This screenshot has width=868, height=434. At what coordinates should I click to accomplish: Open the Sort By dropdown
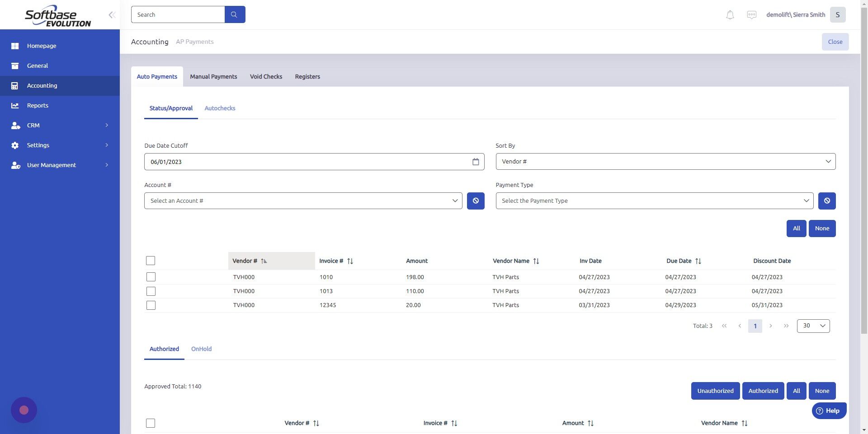pos(665,161)
